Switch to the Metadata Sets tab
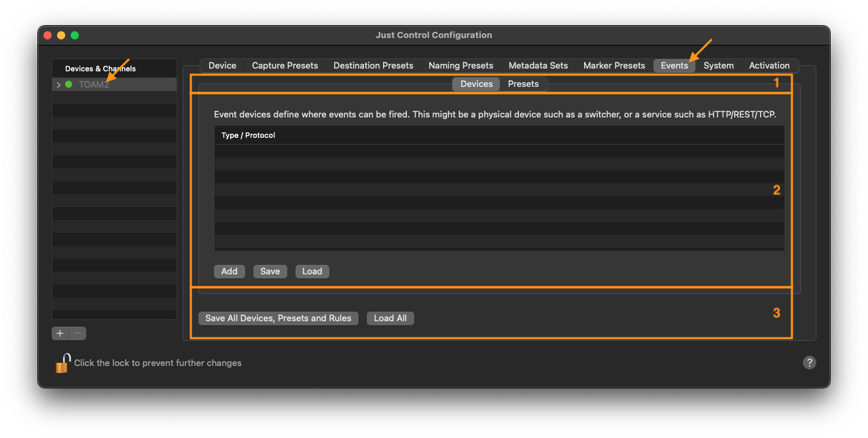This screenshot has height=438, width=868. point(538,66)
